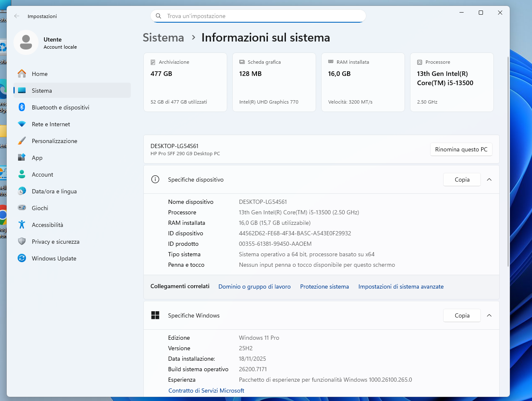This screenshot has width=532, height=401.
Task: Open Windows Update page
Action: 72,258
